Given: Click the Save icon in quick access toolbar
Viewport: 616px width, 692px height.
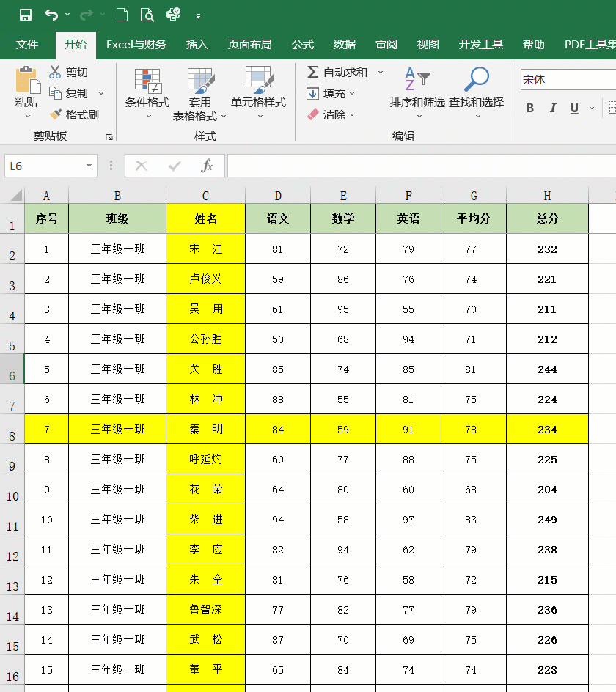Looking at the screenshot, I should click(26, 15).
